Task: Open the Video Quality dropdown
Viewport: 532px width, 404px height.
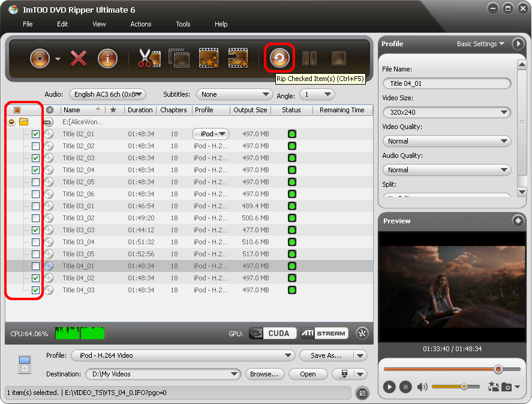Action: (x=446, y=141)
